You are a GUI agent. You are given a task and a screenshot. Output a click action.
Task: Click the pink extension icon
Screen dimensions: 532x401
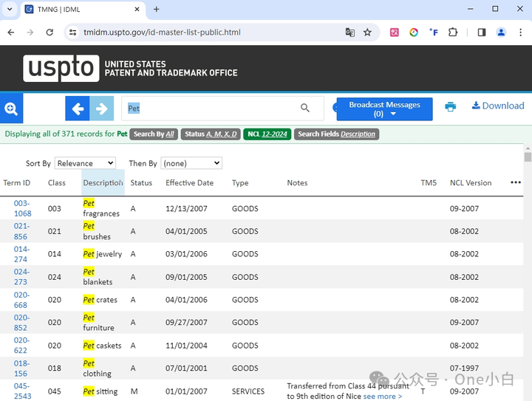coord(395,32)
